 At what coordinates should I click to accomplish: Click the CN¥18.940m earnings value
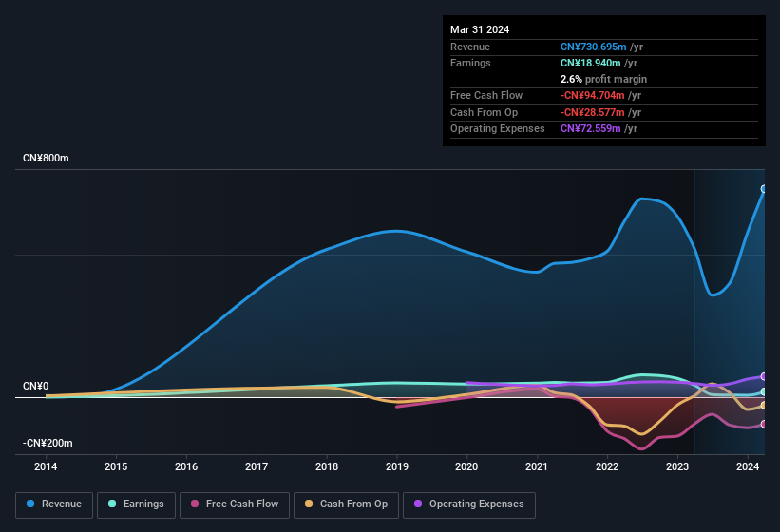pyautogui.click(x=591, y=63)
